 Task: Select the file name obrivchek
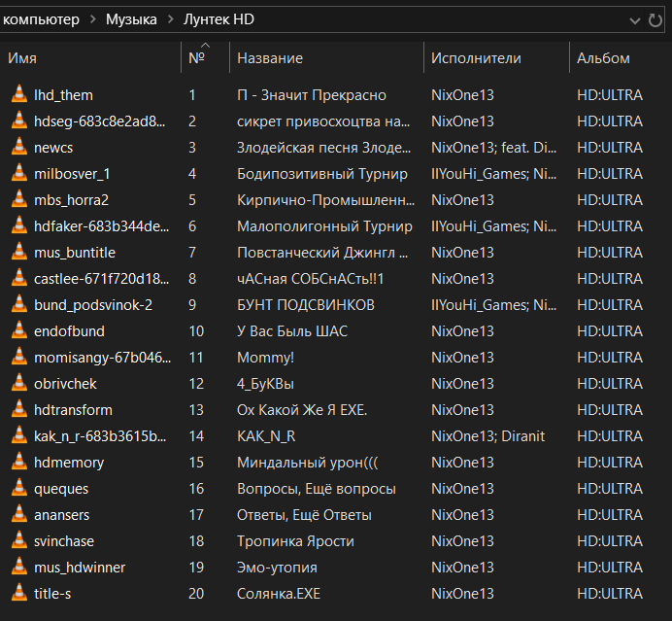[x=65, y=384]
